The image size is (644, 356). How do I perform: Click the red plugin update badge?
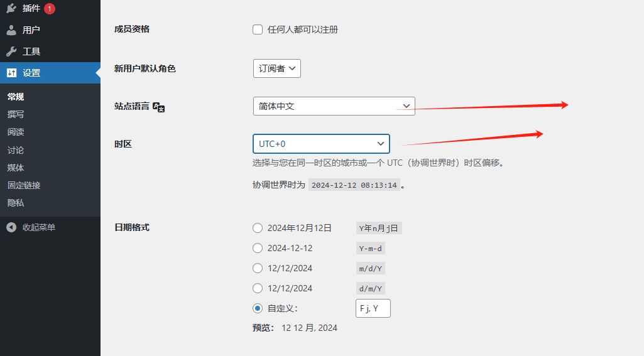click(x=50, y=8)
